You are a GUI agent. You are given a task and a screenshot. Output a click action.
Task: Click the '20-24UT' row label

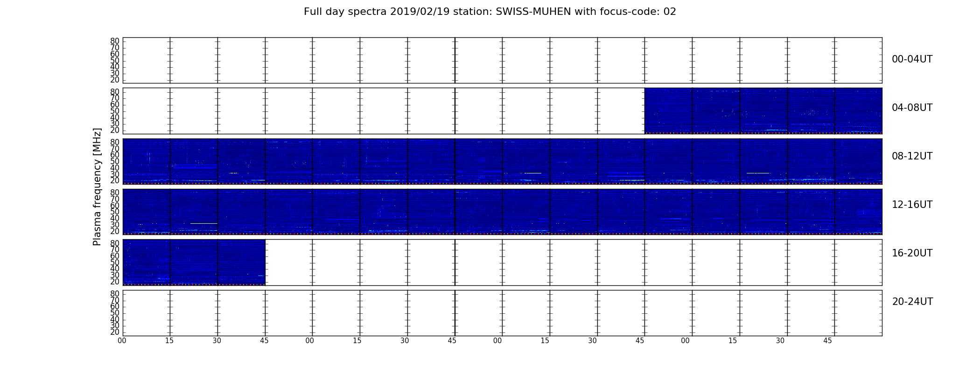(x=912, y=302)
